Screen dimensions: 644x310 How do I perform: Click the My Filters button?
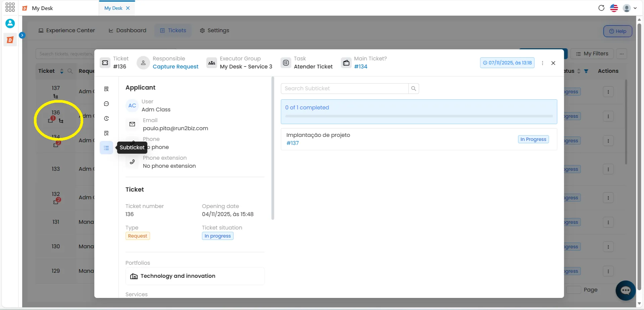[x=592, y=54]
